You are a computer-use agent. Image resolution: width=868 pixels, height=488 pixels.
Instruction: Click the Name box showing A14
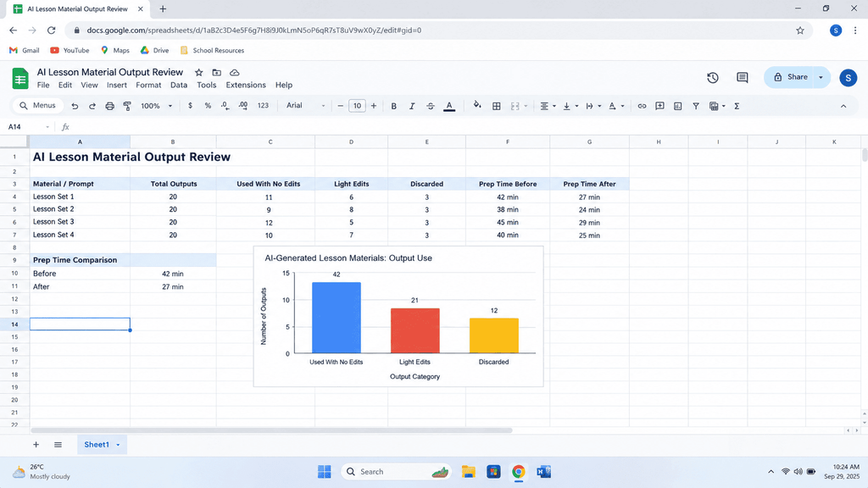(29, 127)
